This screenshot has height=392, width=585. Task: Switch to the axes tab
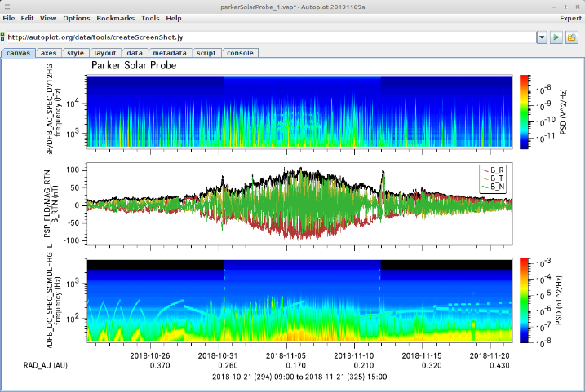[x=49, y=53]
